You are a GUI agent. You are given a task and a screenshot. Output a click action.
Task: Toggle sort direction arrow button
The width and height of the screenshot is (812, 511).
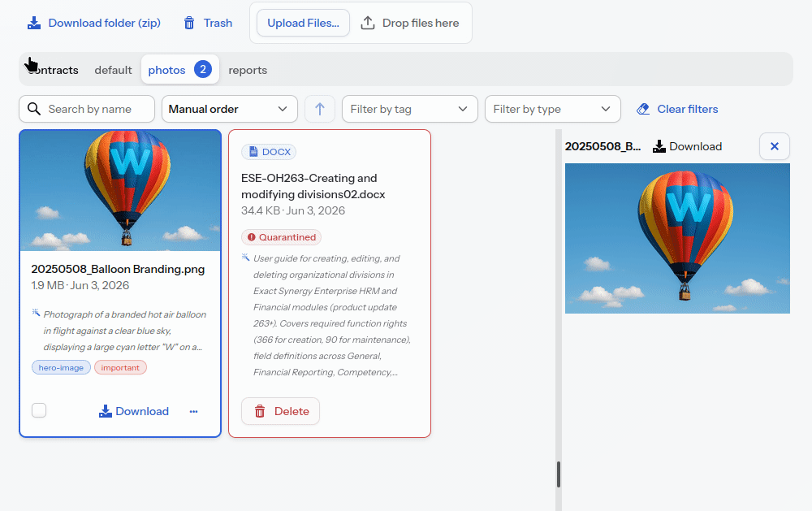click(x=320, y=109)
